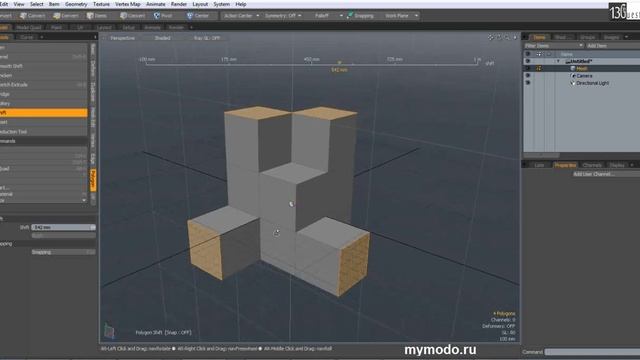The height and width of the screenshot is (360, 640).
Task: Click the shift ruler handle marker
Action: [x=339, y=63]
